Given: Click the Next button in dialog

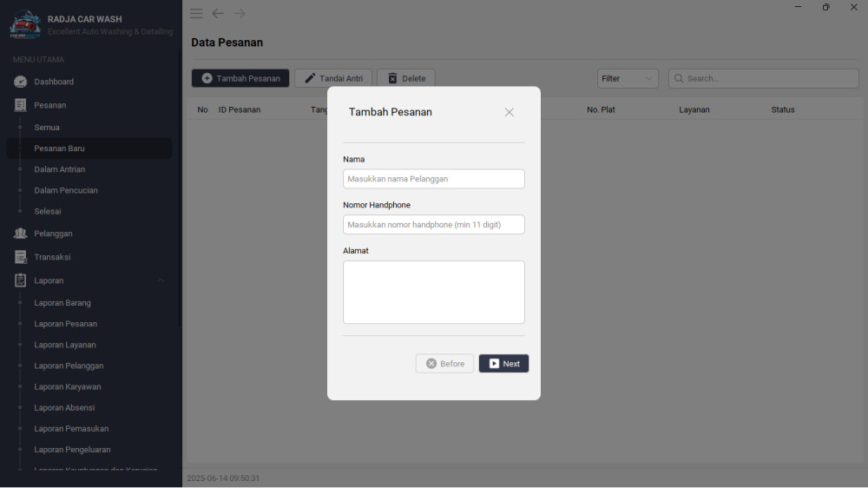Looking at the screenshot, I should tap(503, 363).
